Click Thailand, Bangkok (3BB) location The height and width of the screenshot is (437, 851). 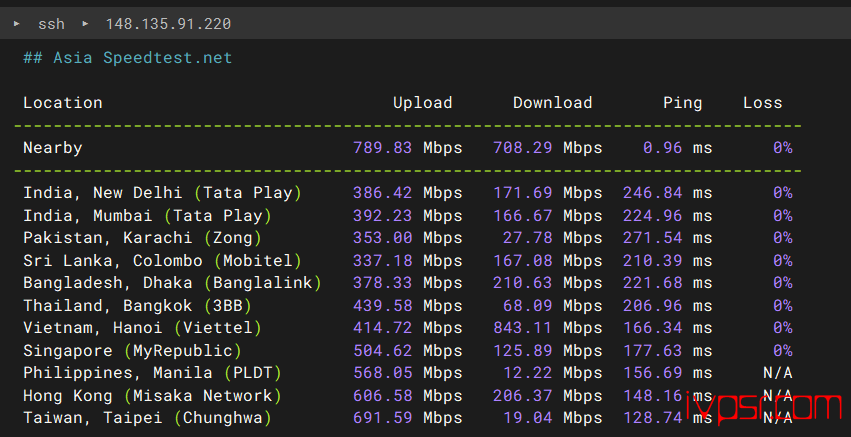pyautogui.click(x=137, y=306)
